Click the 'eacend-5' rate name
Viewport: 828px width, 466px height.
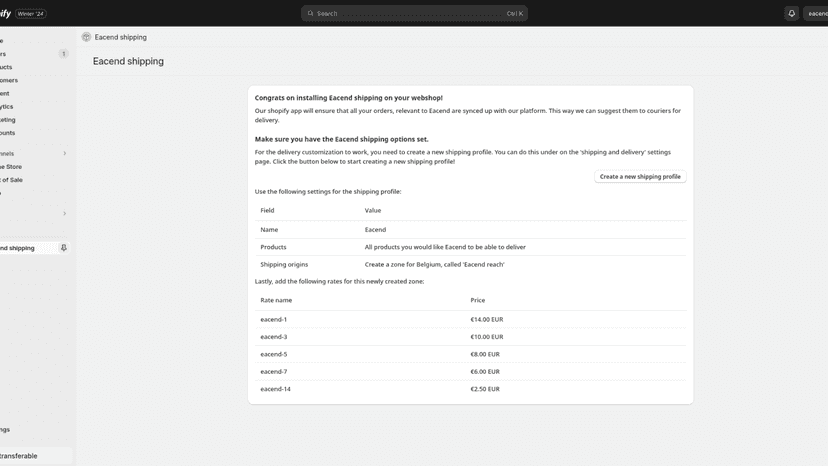click(274, 355)
